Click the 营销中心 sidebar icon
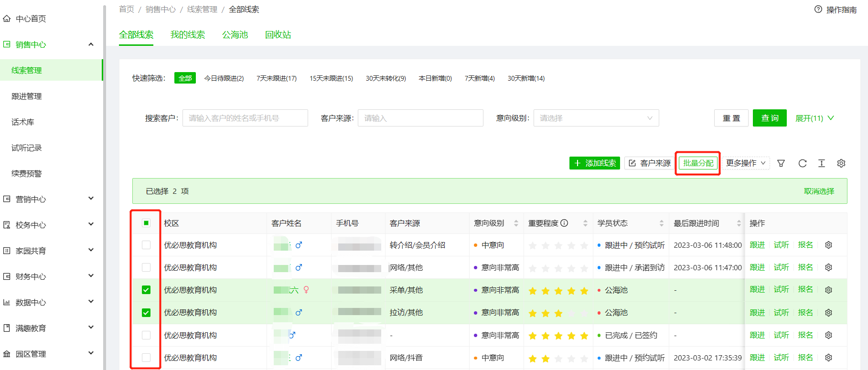The image size is (868, 370). tap(7, 199)
